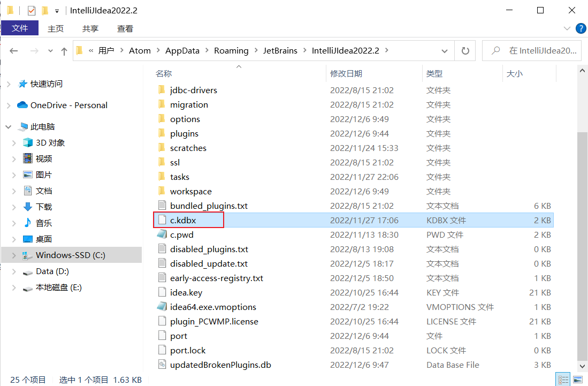This screenshot has height=386, width=588.
Task: Select the migration folder icon
Action: tap(162, 104)
